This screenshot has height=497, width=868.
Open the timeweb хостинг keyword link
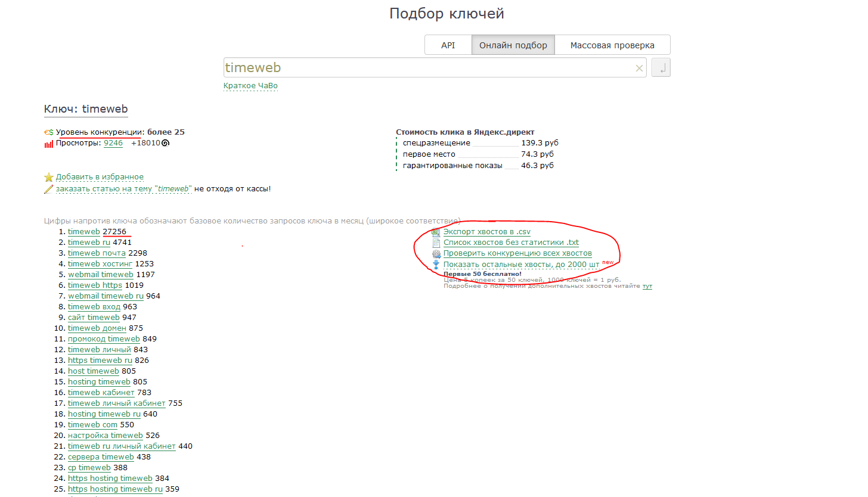pos(100,264)
